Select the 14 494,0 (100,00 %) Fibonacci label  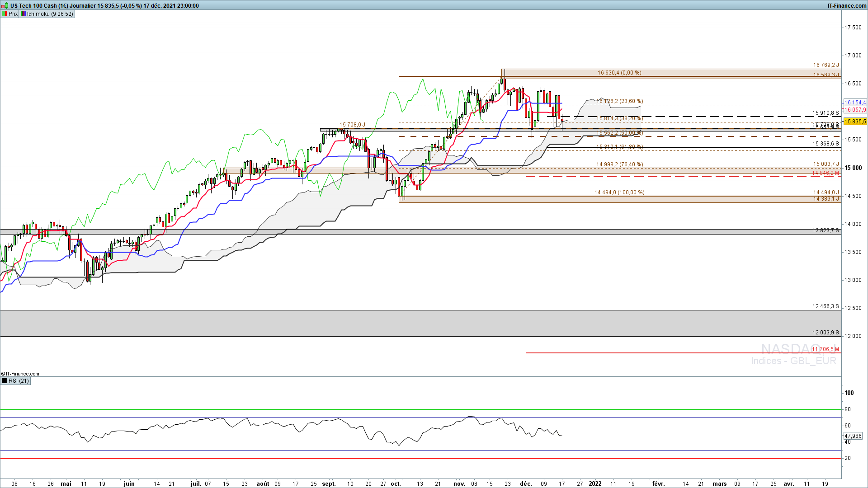[619, 192]
